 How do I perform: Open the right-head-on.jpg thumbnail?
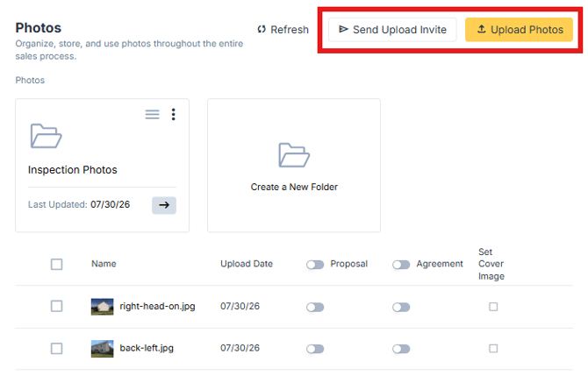point(102,307)
